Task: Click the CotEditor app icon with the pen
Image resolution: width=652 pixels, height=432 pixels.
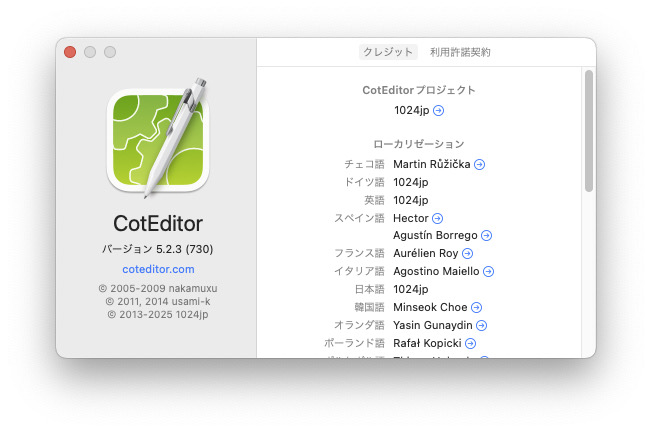Action: [x=158, y=138]
